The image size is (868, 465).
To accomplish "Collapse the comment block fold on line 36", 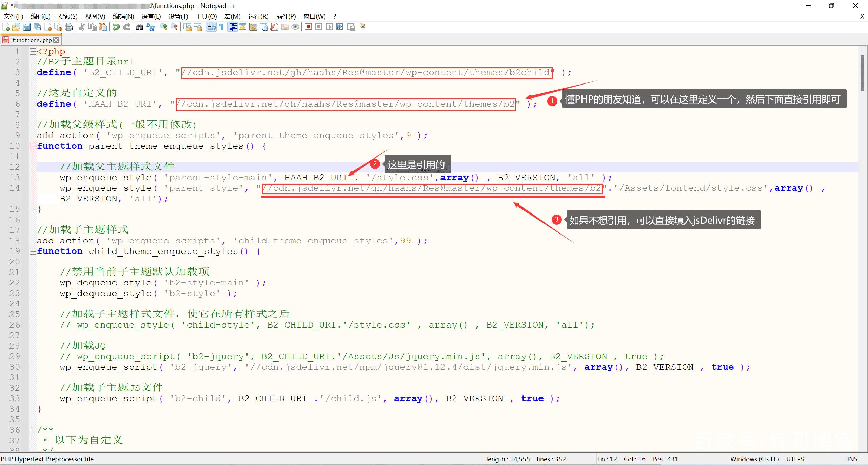I will [33, 430].
